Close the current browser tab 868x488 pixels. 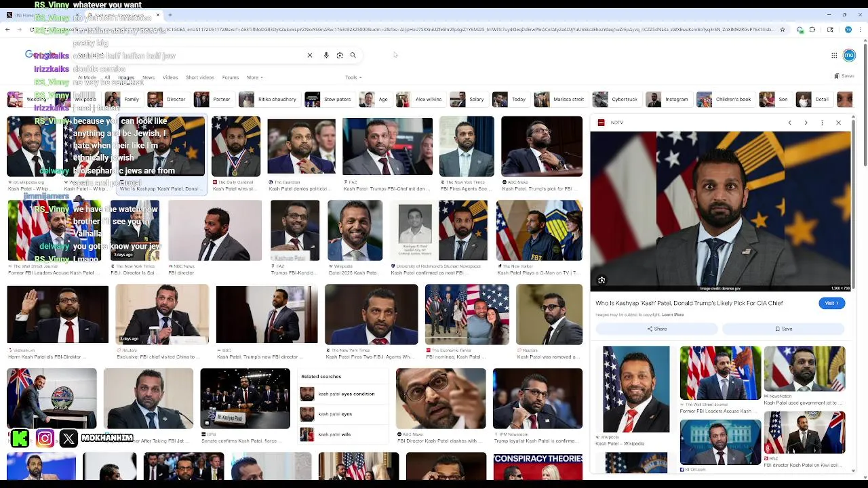pyautogui.click(x=158, y=15)
